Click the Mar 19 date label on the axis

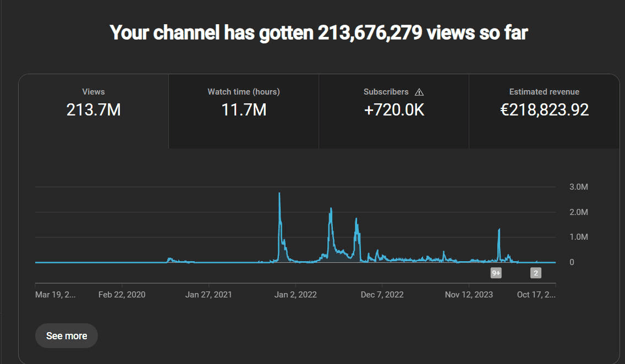point(55,294)
